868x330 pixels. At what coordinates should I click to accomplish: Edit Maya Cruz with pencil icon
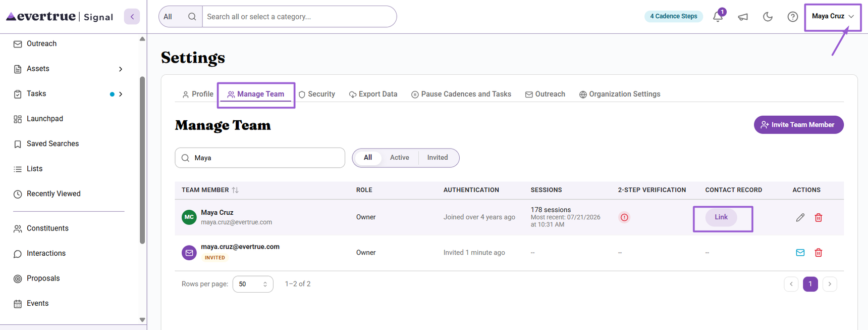tap(800, 217)
